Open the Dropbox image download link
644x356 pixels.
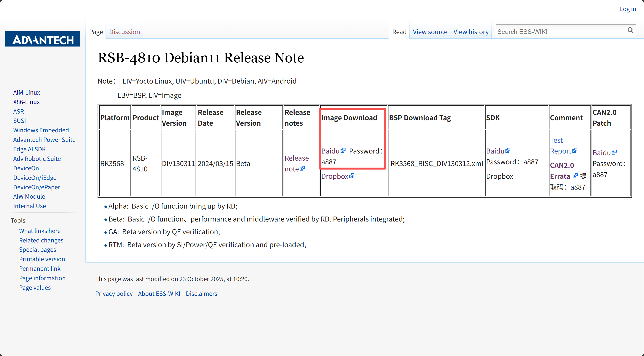pos(335,176)
